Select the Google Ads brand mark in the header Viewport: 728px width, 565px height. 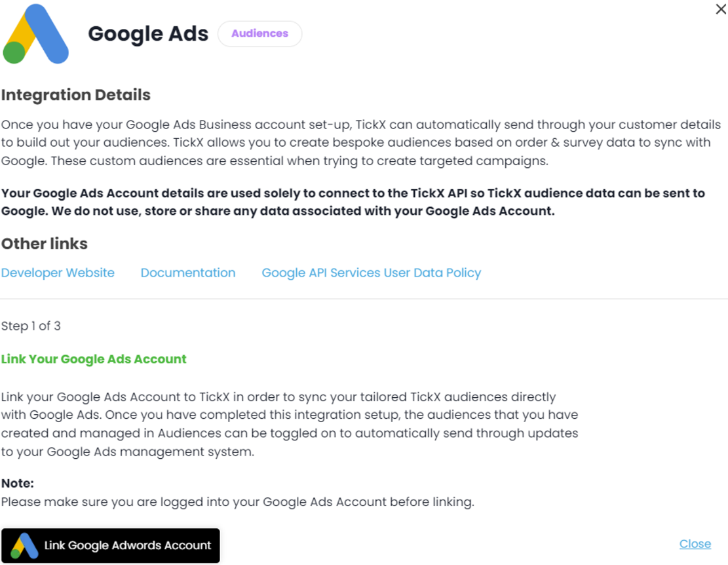pos(36,34)
